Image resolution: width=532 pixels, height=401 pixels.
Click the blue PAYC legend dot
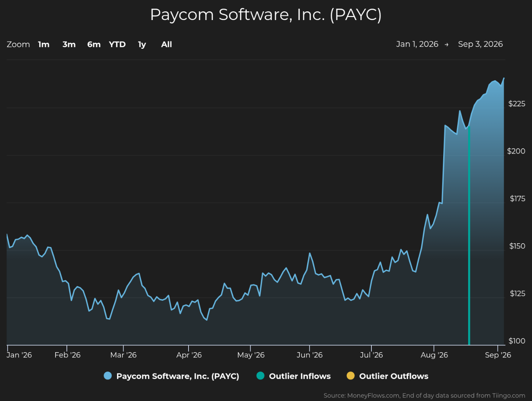pyautogui.click(x=108, y=376)
